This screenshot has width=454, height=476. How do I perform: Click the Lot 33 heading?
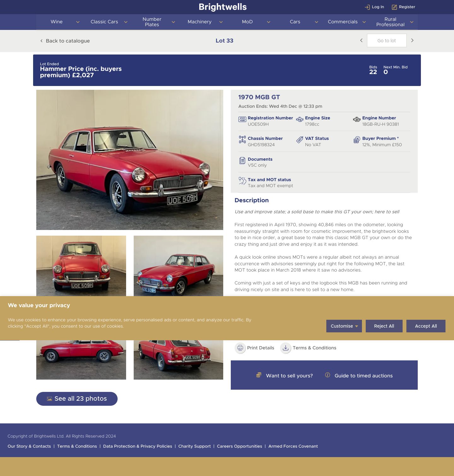click(x=224, y=41)
